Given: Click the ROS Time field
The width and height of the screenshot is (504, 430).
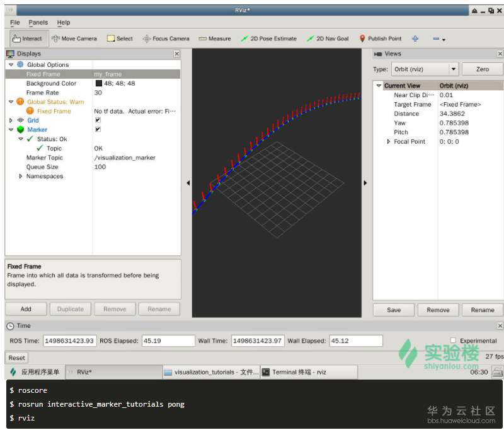Looking at the screenshot, I should pos(69,340).
